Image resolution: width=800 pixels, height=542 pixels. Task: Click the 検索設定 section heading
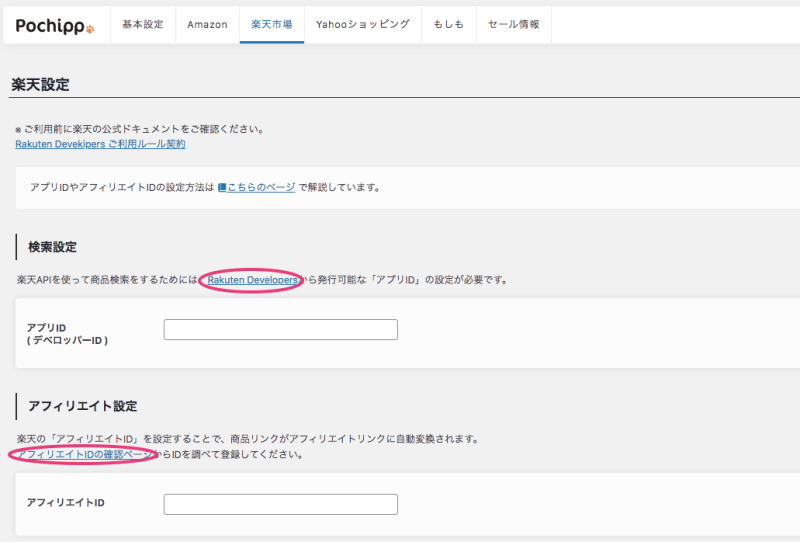pos(53,247)
